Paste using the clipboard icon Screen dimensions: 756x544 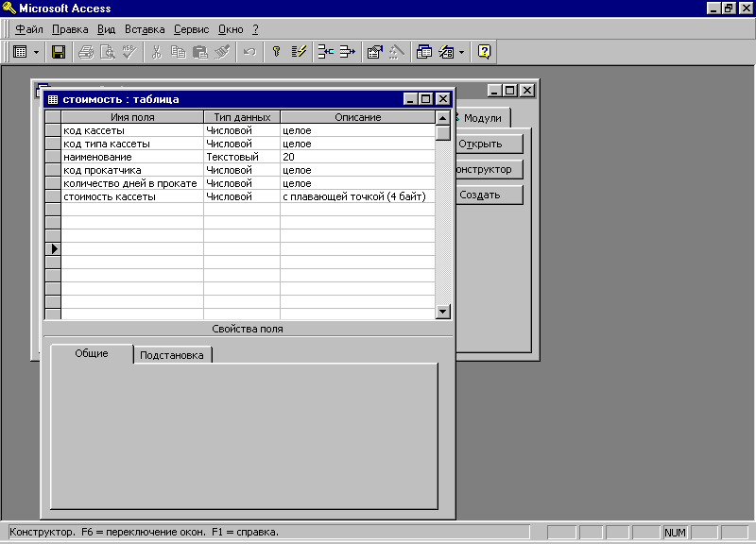point(200,52)
